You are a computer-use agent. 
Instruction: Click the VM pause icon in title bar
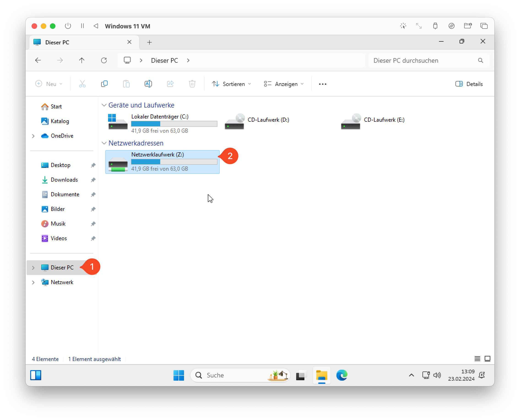82,26
